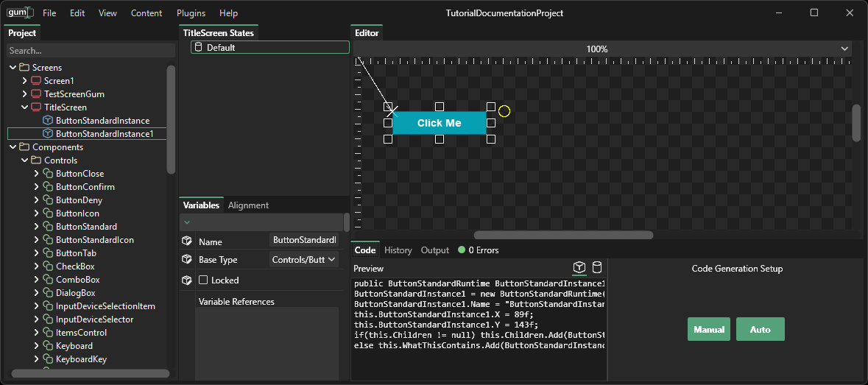
Task: Click the TitleScreen screen icon
Action: [36, 107]
